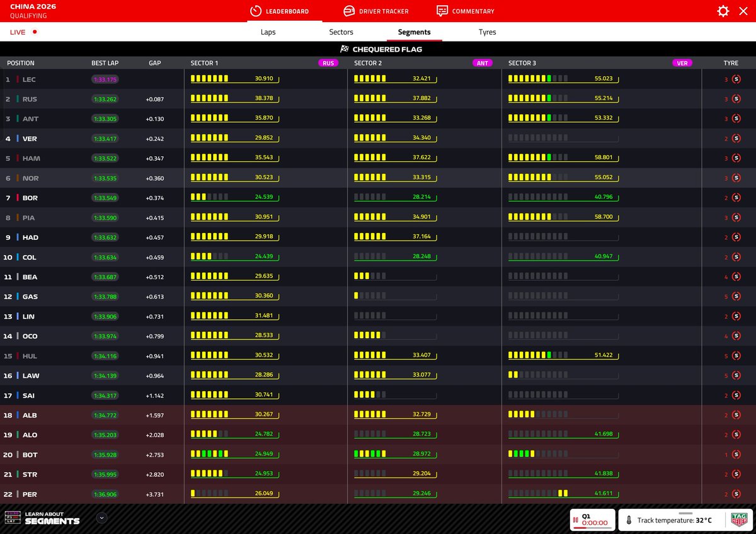
Task: Select the Tyres tab
Action: (x=487, y=32)
